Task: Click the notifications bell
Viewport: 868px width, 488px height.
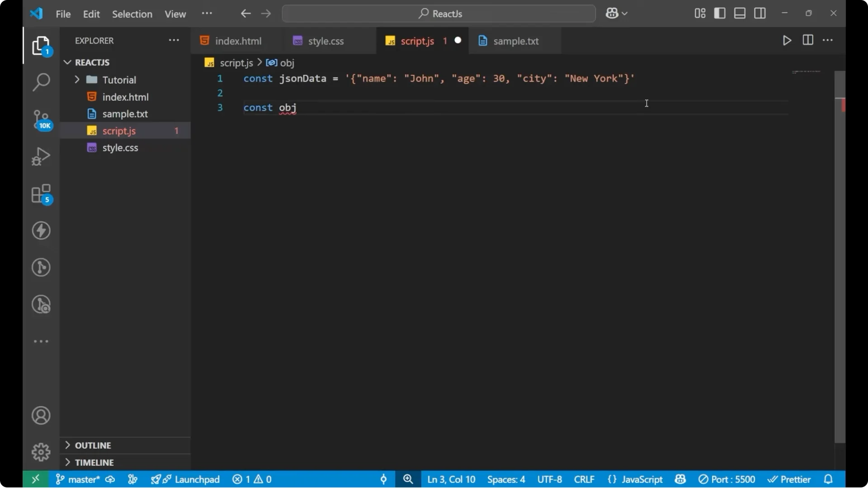Action: click(x=829, y=479)
